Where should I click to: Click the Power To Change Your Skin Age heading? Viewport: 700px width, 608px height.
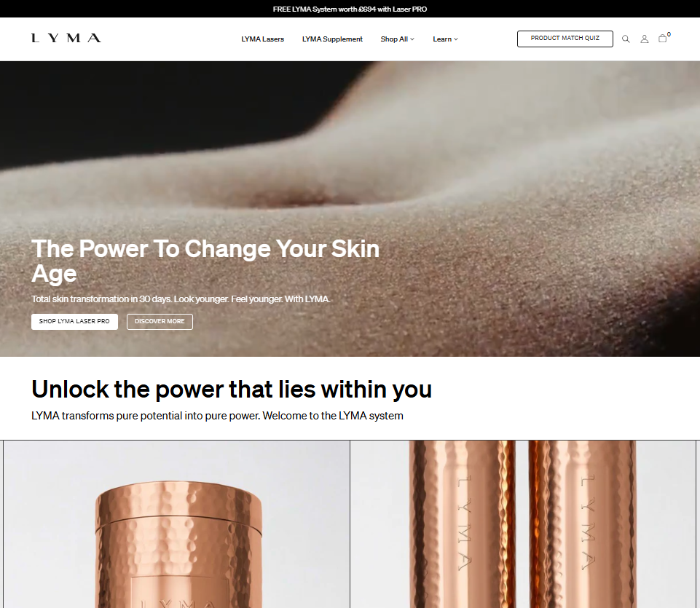[205, 261]
